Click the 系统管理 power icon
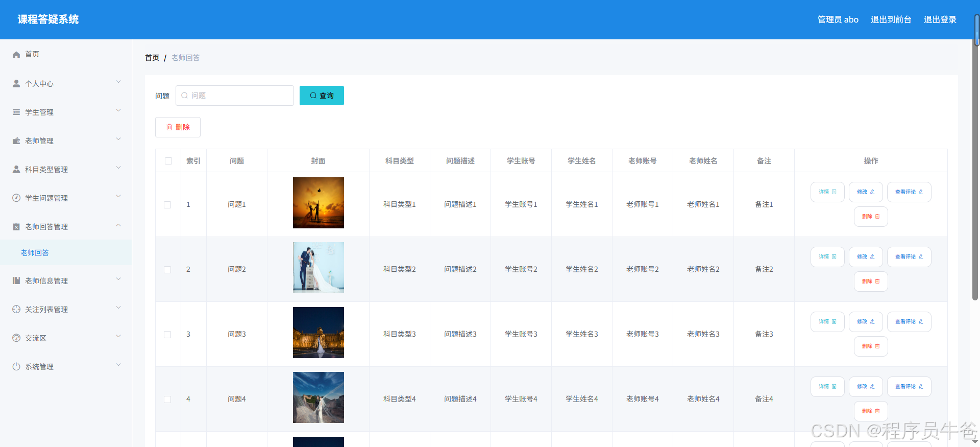The image size is (980, 447). pyautogui.click(x=16, y=366)
